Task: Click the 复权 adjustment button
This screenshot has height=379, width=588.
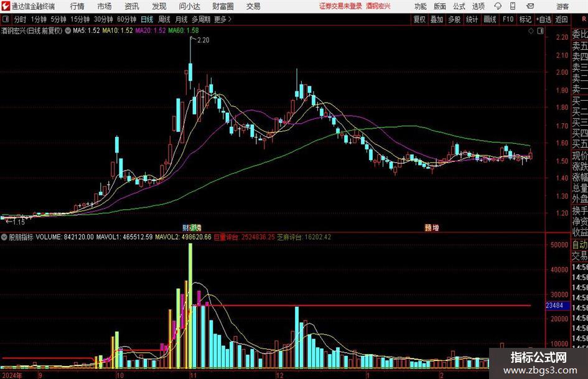Action: pos(419,19)
